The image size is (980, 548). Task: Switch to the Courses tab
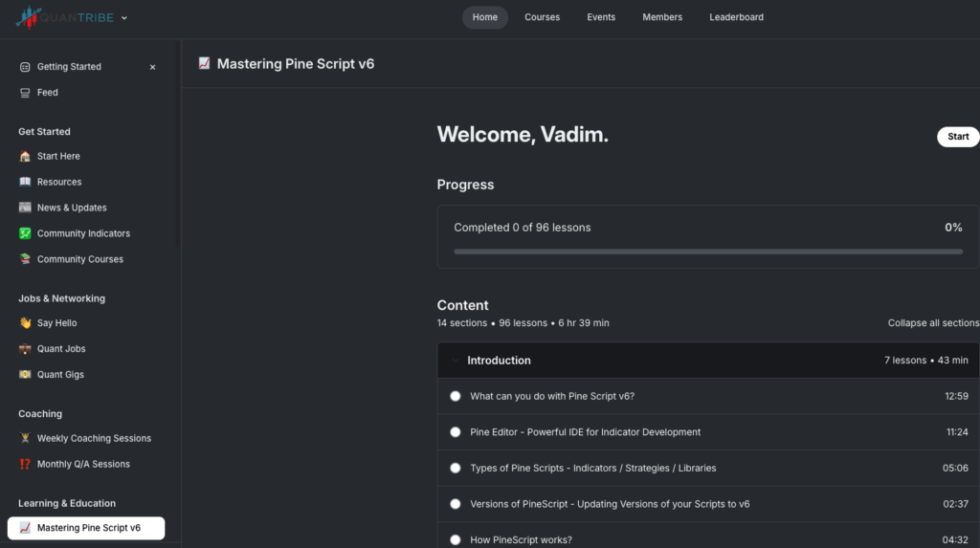pyautogui.click(x=542, y=17)
